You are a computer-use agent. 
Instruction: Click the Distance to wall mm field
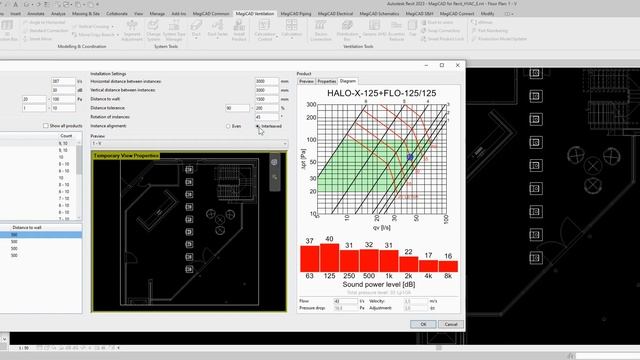pyautogui.click(x=267, y=99)
